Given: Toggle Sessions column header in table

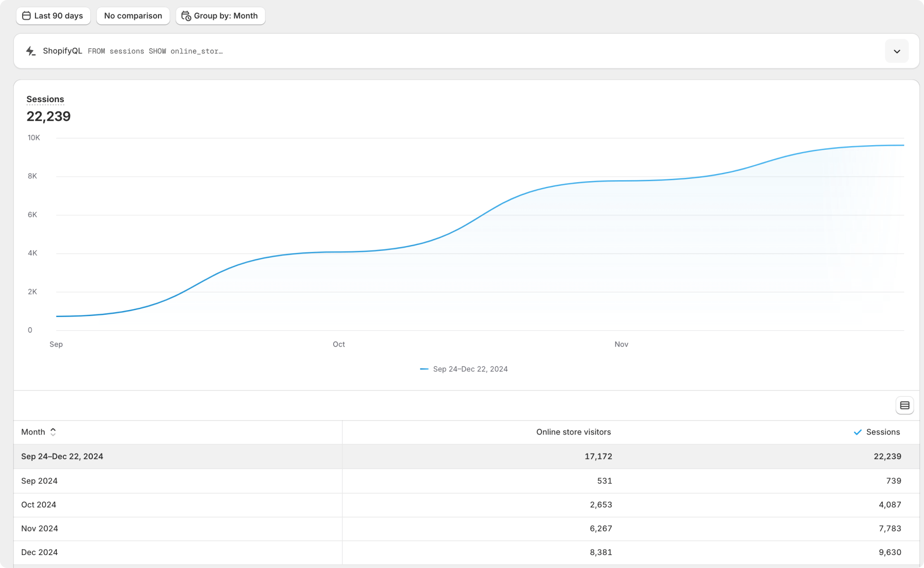Looking at the screenshot, I should click(x=882, y=432).
